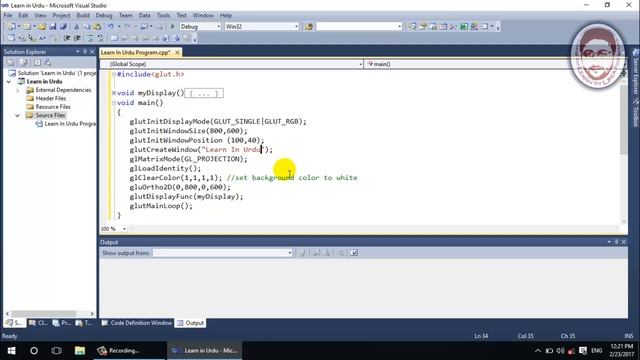Collapse the Source Files folder
Viewport: 640px width, 360px height.
pyautogui.click(x=18, y=116)
